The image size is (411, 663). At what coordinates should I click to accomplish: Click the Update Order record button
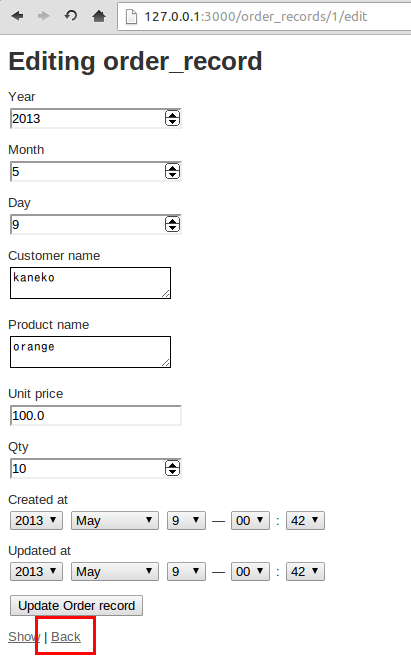[77, 605]
